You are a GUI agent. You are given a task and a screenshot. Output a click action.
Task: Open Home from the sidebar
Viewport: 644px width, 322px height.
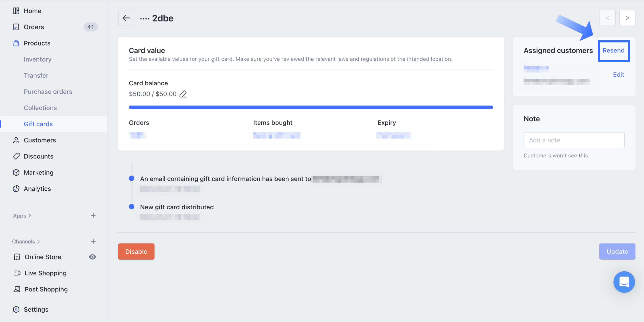[32, 11]
